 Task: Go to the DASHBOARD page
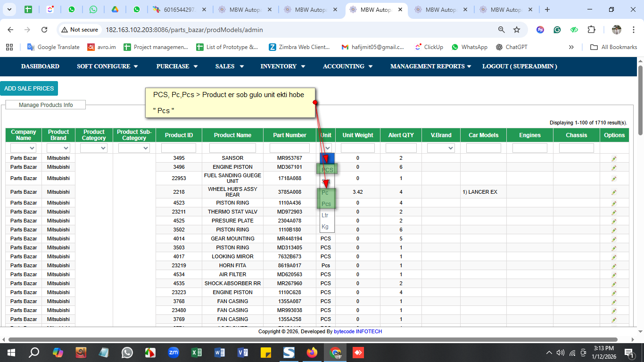40,66
